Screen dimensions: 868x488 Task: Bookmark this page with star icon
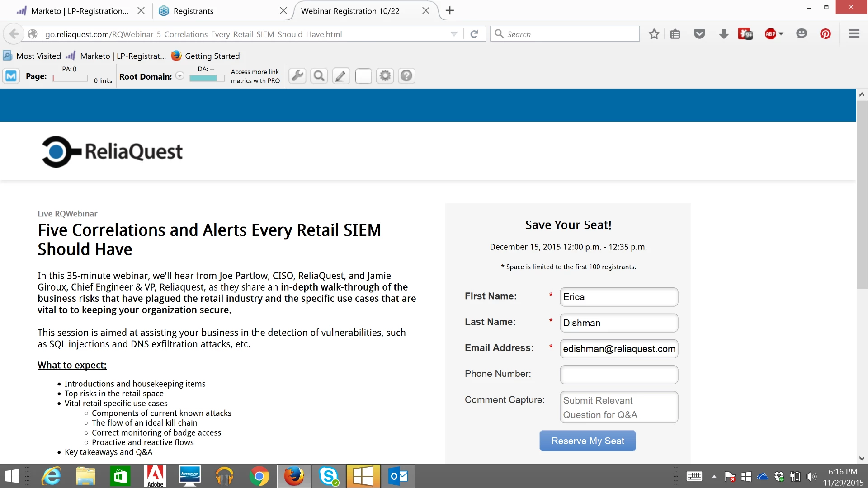click(654, 34)
